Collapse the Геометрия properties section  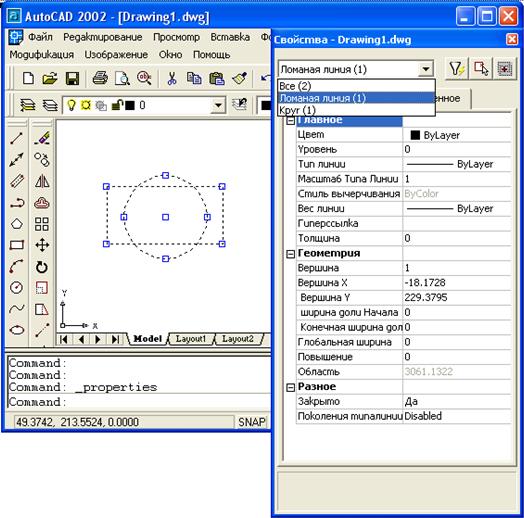[290, 254]
